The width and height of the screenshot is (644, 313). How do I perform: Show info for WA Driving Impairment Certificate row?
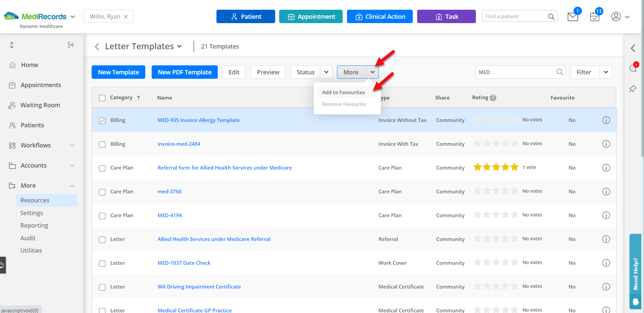606,287
